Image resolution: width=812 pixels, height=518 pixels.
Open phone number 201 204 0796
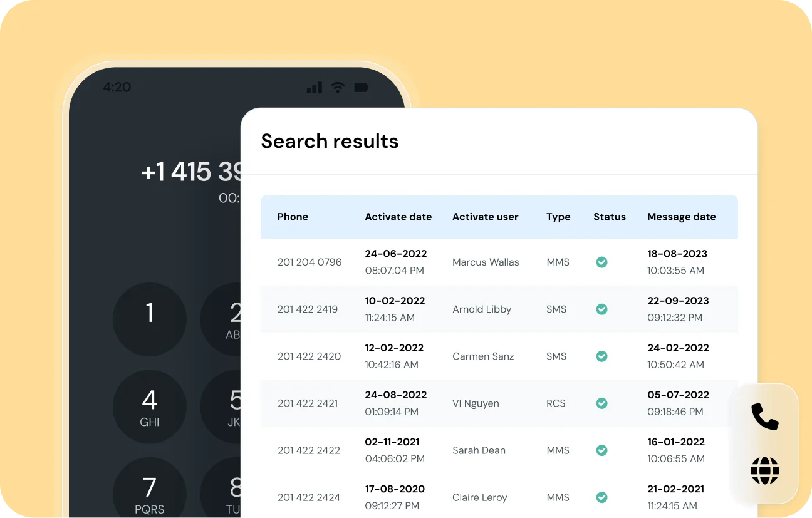(x=310, y=262)
